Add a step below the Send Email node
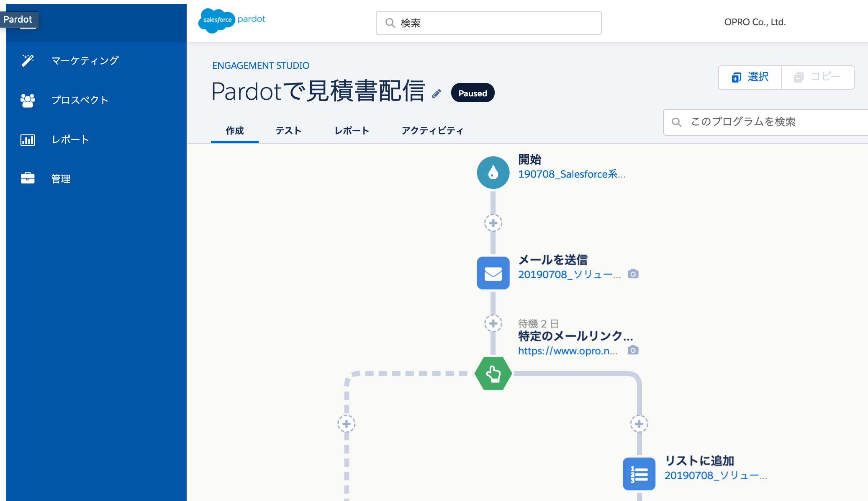This screenshot has height=501, width=868. click(x=493, y=323)
